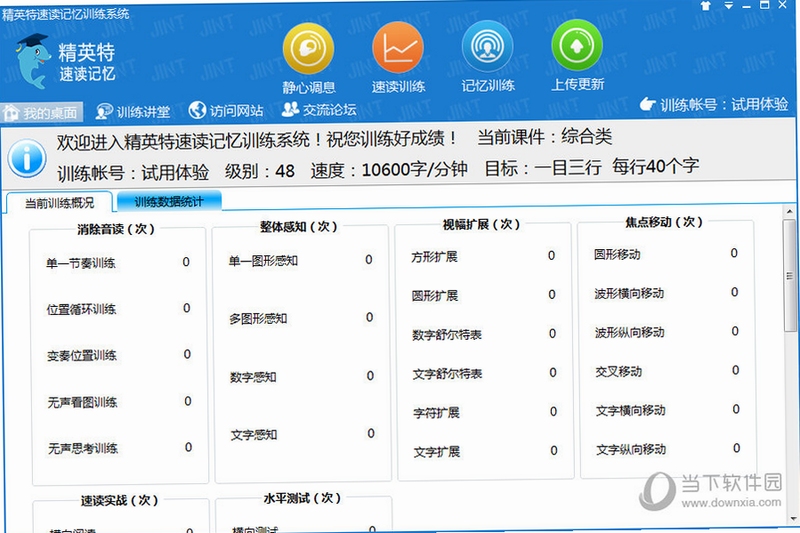Open 记忆训练 blue round icon
The width and height of the screenshot is (800, 533).
487,46
